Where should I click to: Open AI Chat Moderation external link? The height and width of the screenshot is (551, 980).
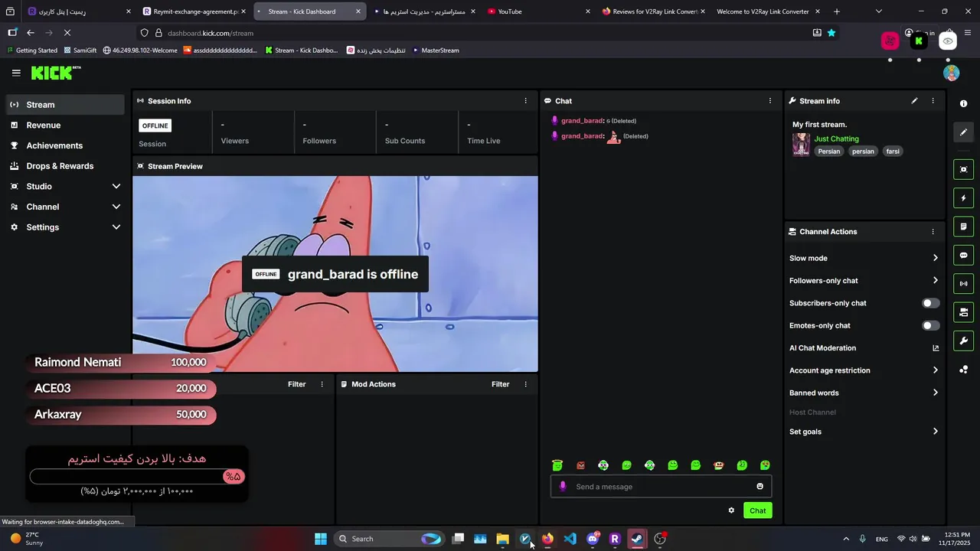point(936,348)
